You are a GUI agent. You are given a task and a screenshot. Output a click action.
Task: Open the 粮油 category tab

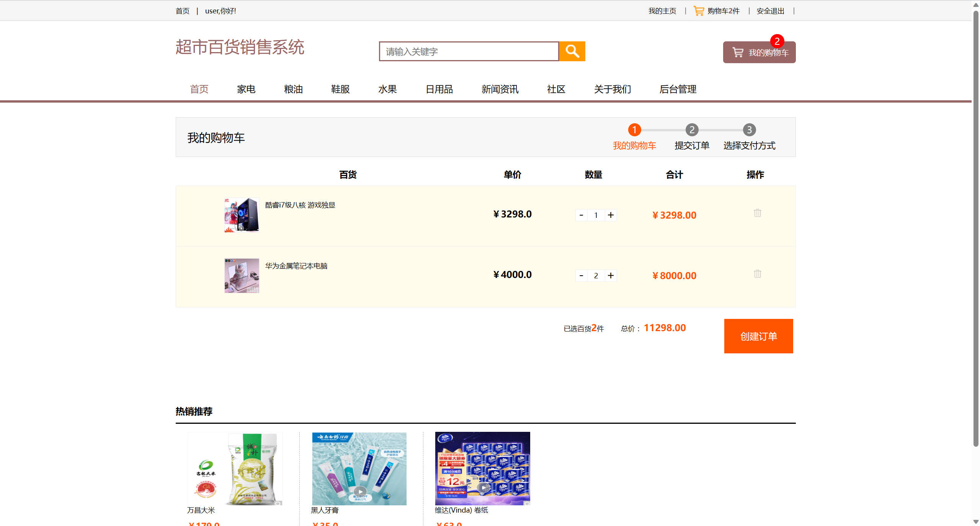(x=293, y=89)
